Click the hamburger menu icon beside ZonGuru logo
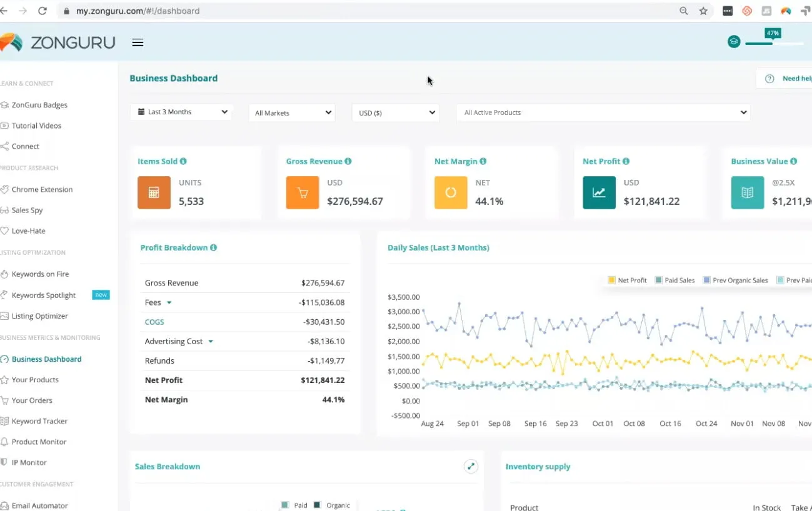 click(x=138, y=42)
